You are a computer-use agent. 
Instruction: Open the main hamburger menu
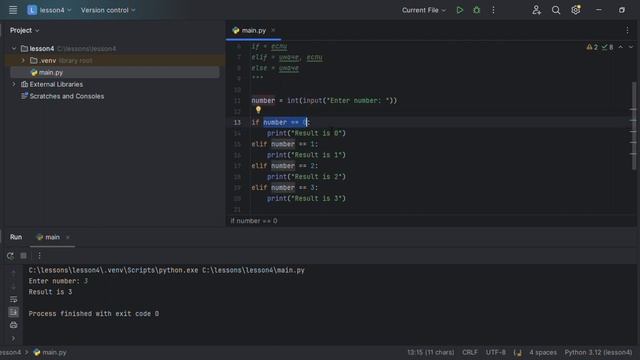[13, 10]
